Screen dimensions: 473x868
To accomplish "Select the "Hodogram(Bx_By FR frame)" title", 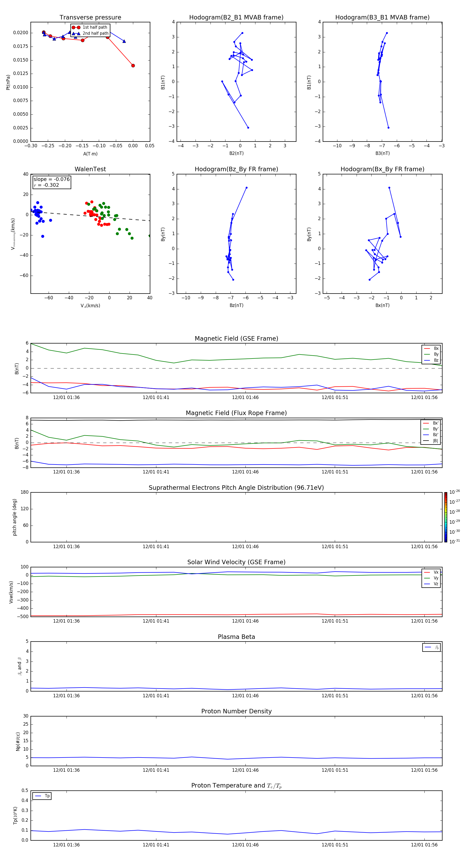I will point(382,169).
